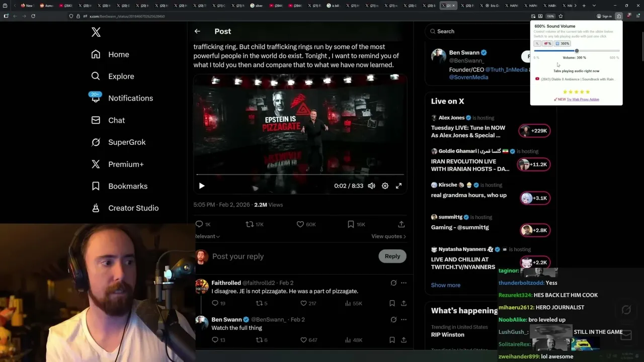Share the main post
644x362 pixels.
tap(401, 224)
